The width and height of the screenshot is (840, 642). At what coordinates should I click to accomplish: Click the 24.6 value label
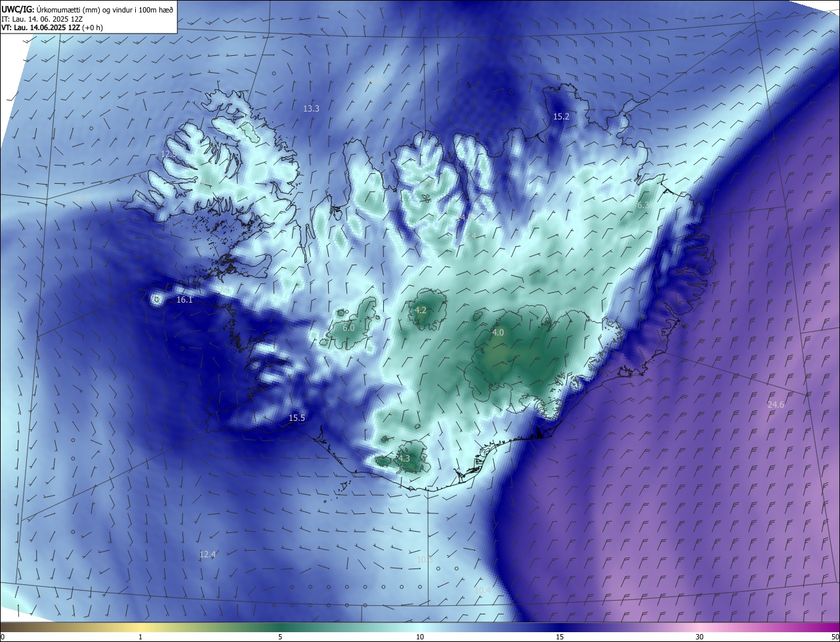pyautogui.click(x=776, y=404)
